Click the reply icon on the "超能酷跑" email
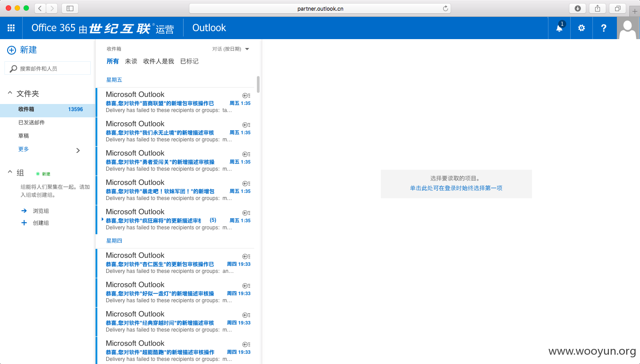This screenshot has height=364, width=640. coord(246,344)
